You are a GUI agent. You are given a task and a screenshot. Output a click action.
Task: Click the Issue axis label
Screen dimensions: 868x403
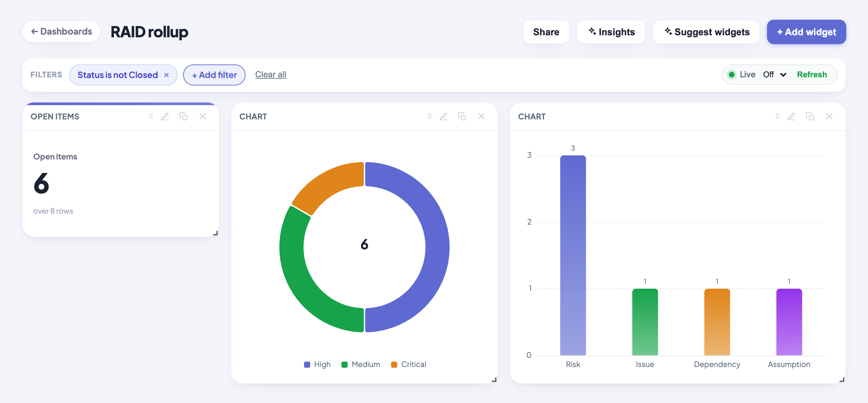(x=645, y=364)
